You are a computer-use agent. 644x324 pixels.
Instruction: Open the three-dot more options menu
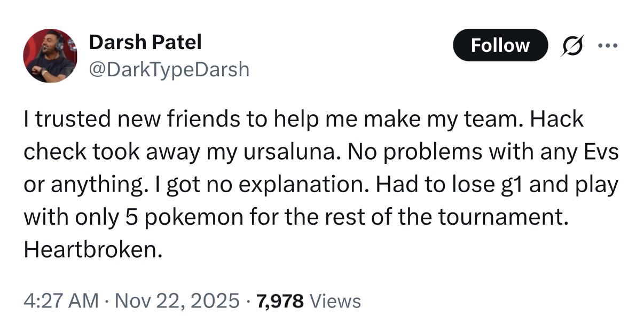tap(608, 45)
